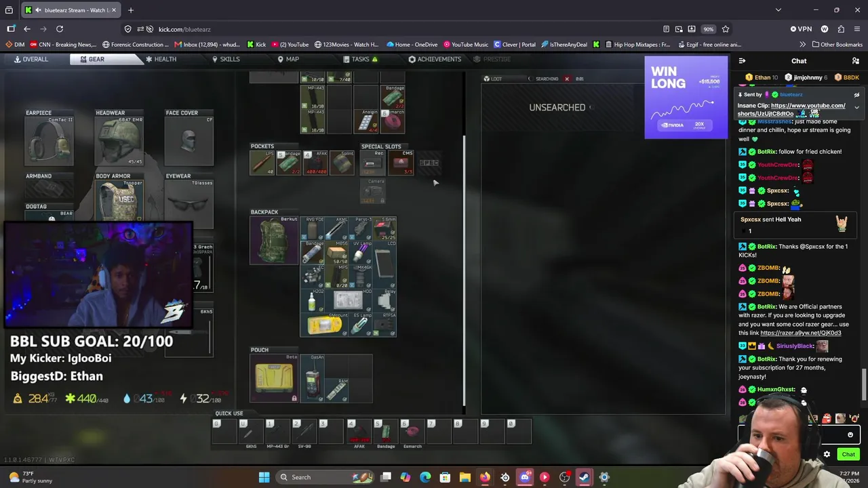Select the ComTac II headset in Earpiece slot
Image resolution: width=868 pixels, height=488 pixels.
(49, 141)
